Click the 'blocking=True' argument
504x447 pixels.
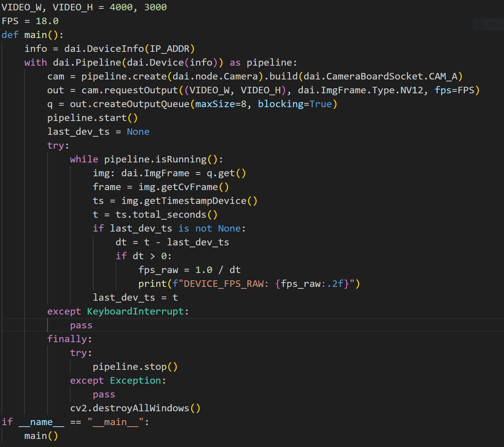pyautogui.click(x=294, y=104)
